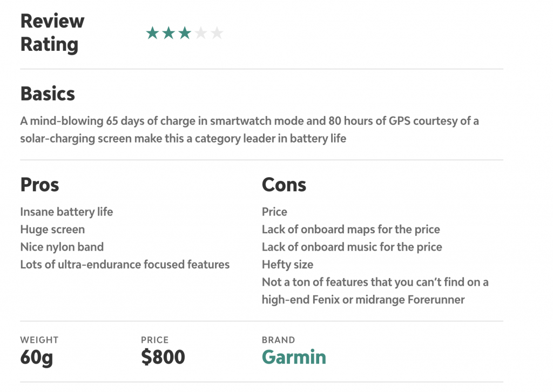Viewport: 553px width, 392px height.
Task: Click the Pros heading
Action: pyautogui.click(x=39, y=185)
